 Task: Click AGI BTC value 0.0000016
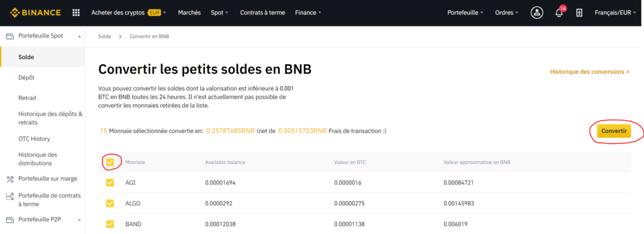pyautogui.click(x=348, y=182)
